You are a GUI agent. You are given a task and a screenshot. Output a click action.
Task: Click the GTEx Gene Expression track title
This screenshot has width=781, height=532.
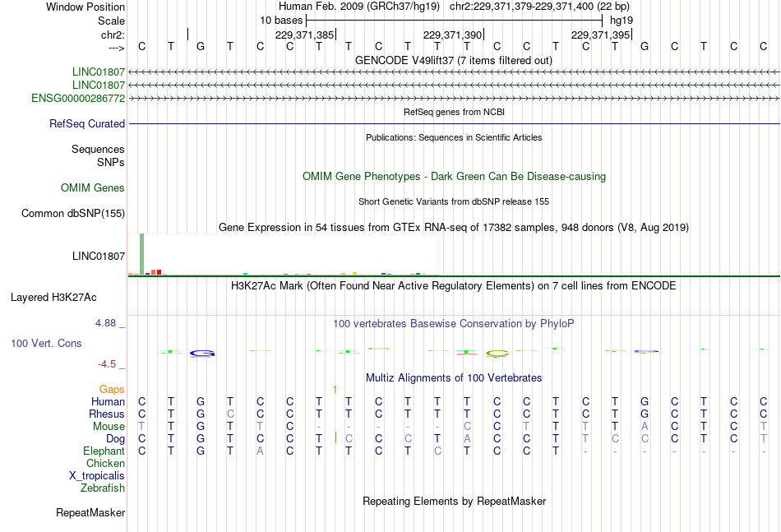pos(454,228)
